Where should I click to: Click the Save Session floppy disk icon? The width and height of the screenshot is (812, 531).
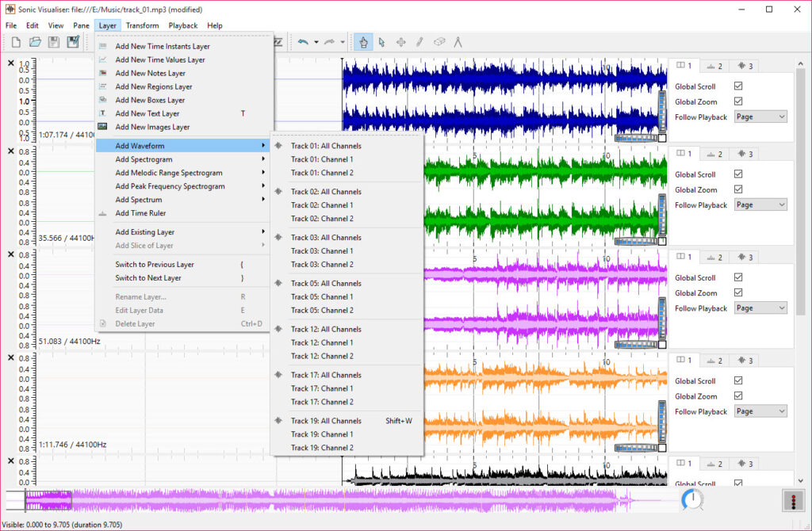coord(54,43)
